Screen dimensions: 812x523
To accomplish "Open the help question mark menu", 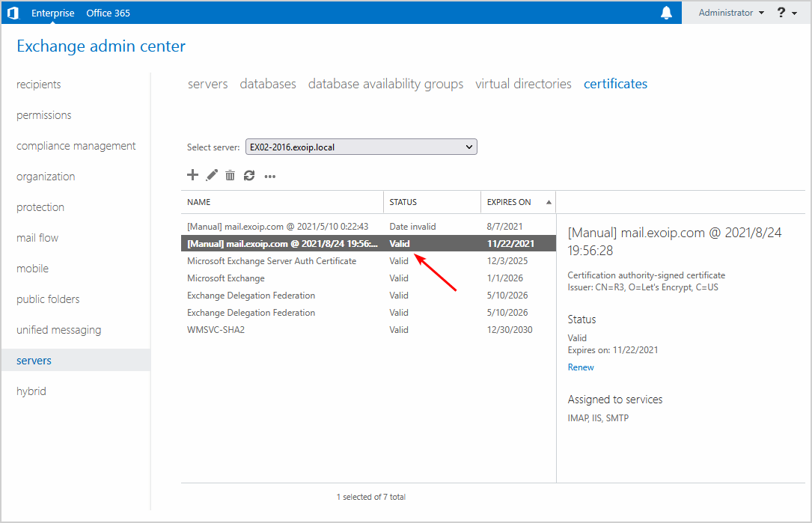I will pyautogui.click(x=787, y=13).
